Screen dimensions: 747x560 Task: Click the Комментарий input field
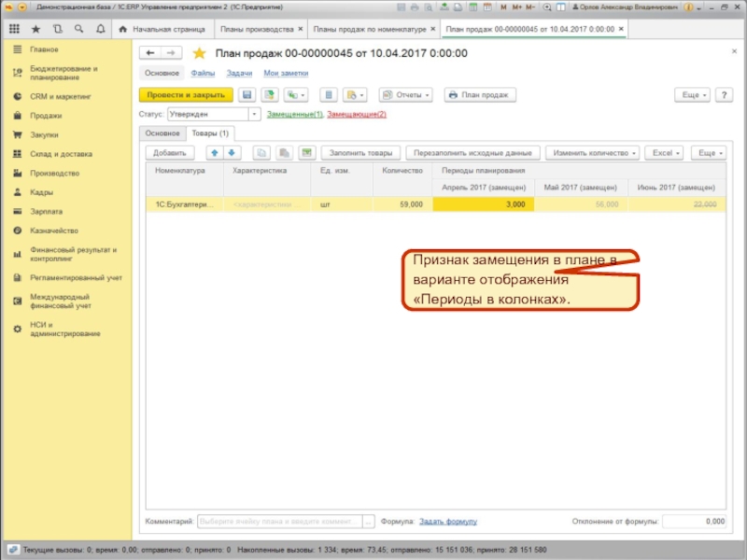[279, 522]
